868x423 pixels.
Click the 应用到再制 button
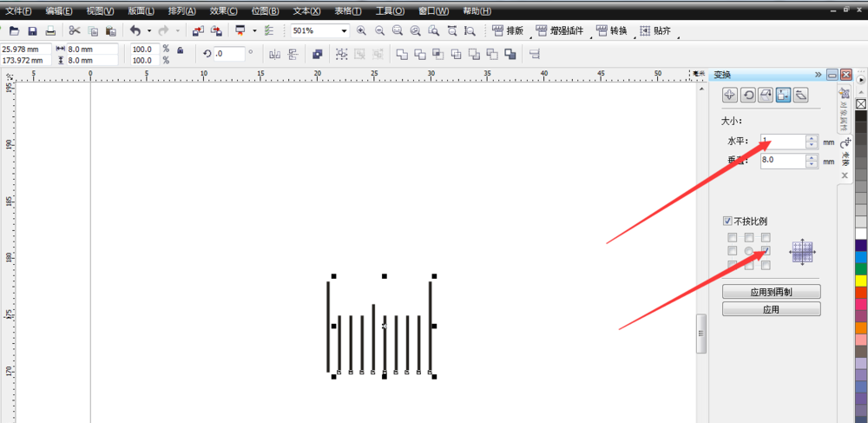pyautogui.click(x=771, y=292)
